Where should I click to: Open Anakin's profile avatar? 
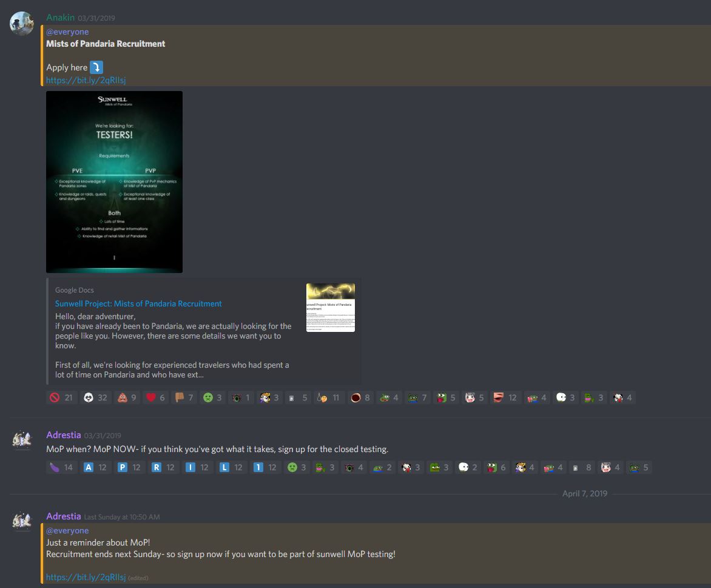(22, 24)
